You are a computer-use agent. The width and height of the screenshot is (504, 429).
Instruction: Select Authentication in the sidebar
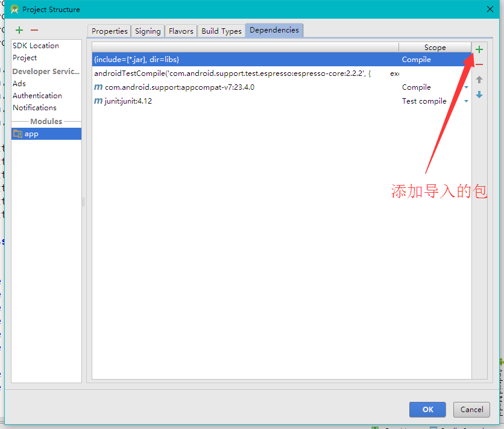pyautogui.click(x=46, y=96)
